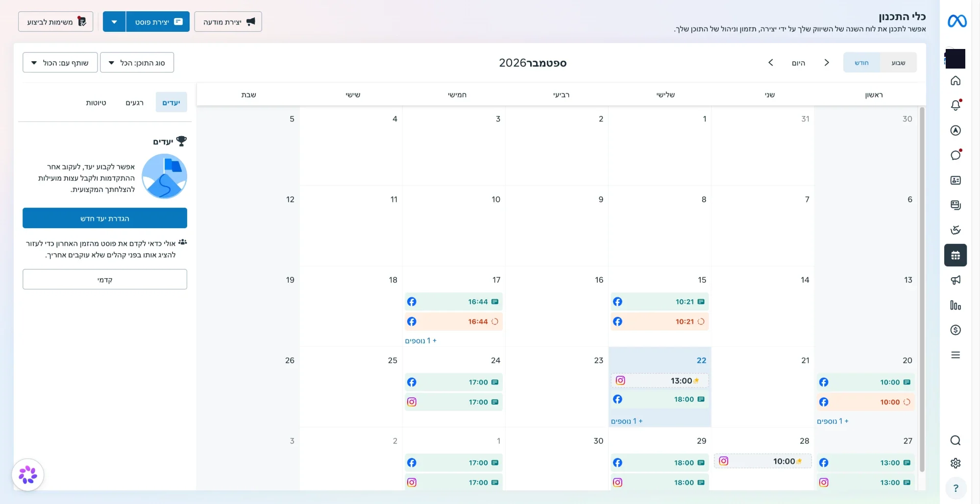
Task: Open the chat bubble inbox icon
Action: click(955, 155)
